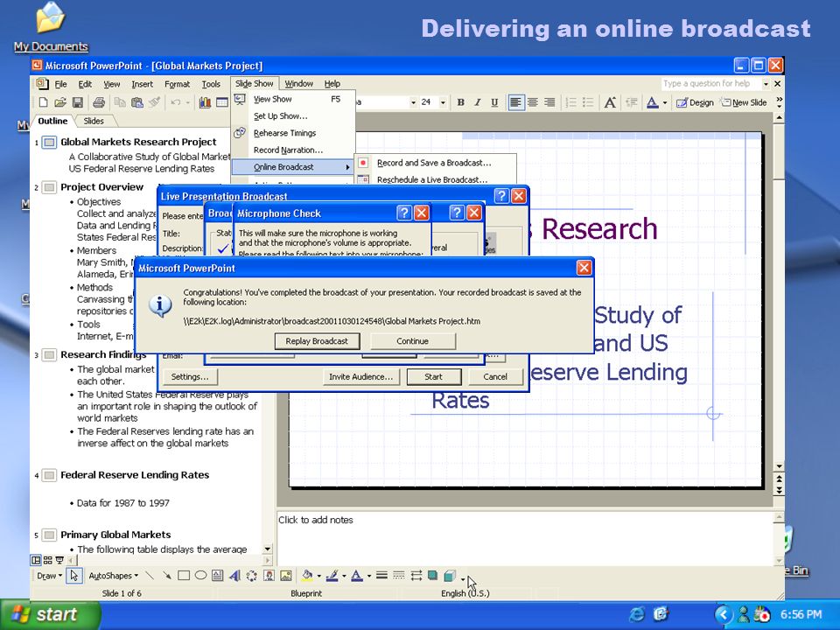Open the File menu

[60, 84]
